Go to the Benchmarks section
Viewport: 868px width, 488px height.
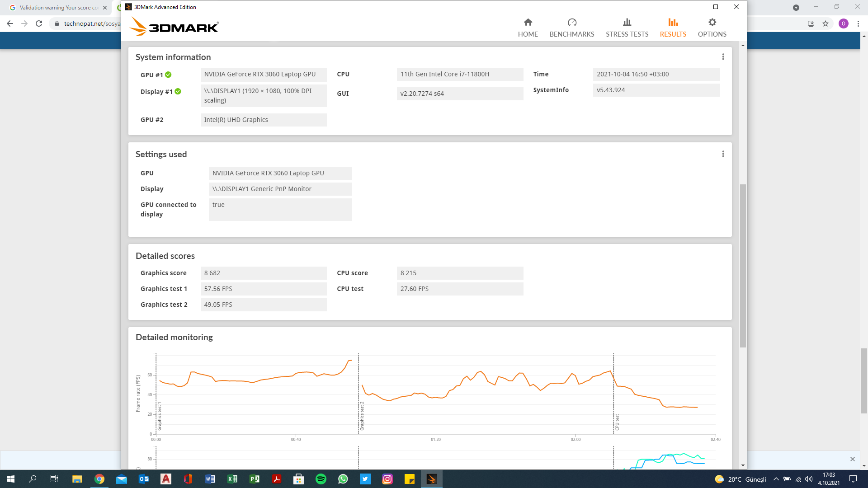571,27
